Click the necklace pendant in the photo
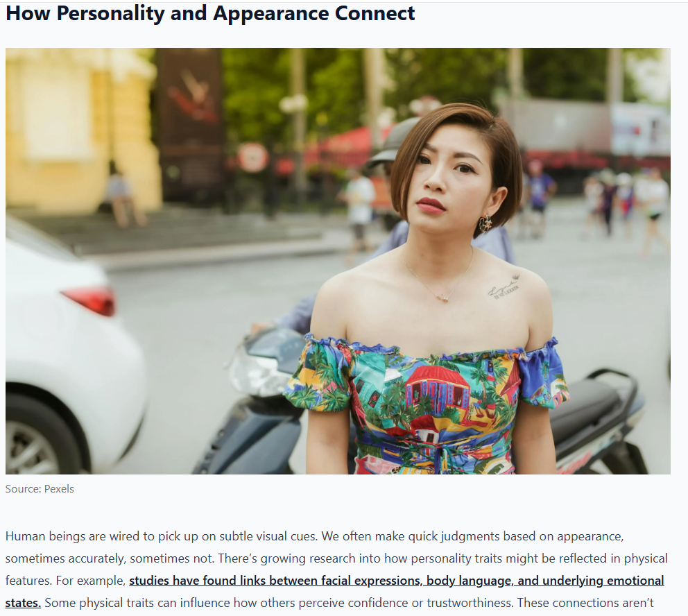The height and width of the screenshot is (616, 688). pyautogui.click(x=443, y=298)
